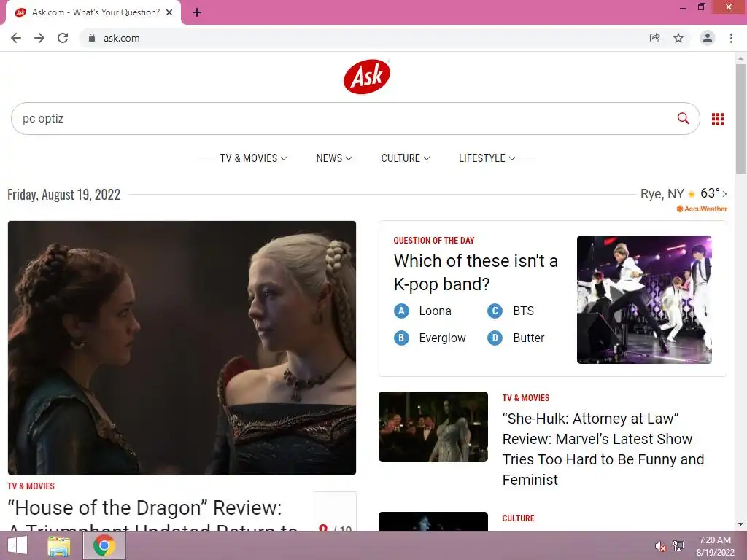Viewport: 747px width, 560px height.
Task: Click the browser back arrow
Action: 16,38
